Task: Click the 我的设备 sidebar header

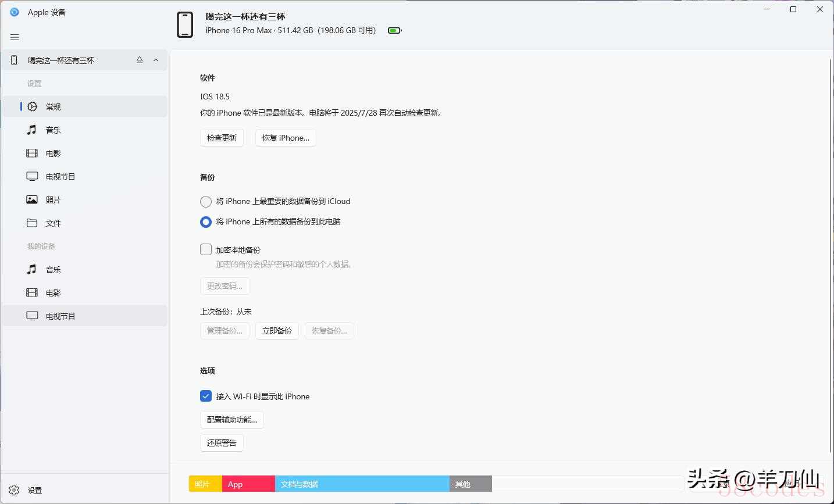Action: tap(41, 246)
